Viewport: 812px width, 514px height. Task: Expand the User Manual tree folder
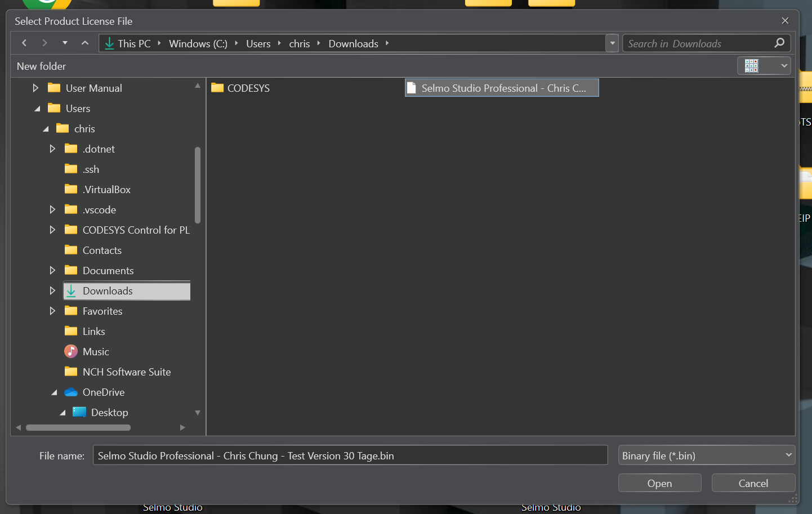[x=35, y=88]
